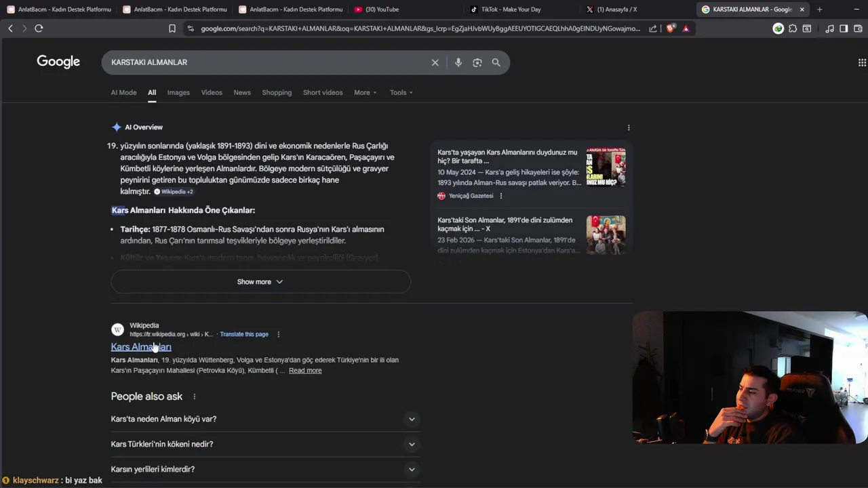
Task: Close the KARSTAKI ALMANLAR Google tab
Action: point(802,9)
